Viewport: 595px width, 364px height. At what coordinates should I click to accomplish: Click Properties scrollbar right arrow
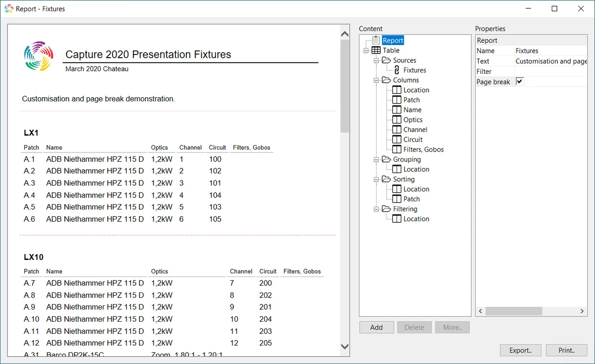(x=582, y=311)
